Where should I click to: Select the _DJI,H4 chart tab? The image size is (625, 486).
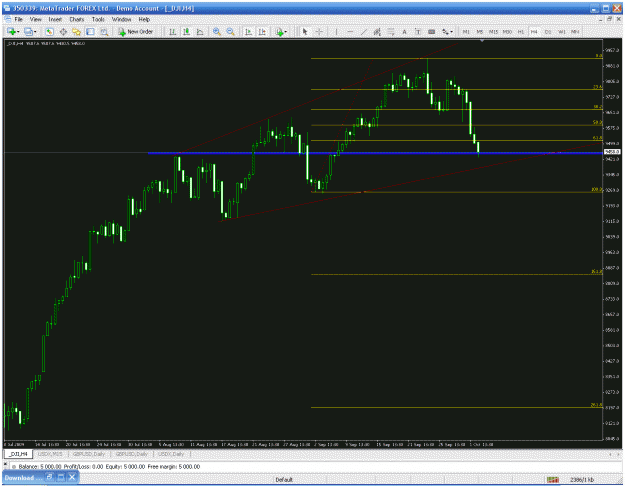click(x=19, y=454)
